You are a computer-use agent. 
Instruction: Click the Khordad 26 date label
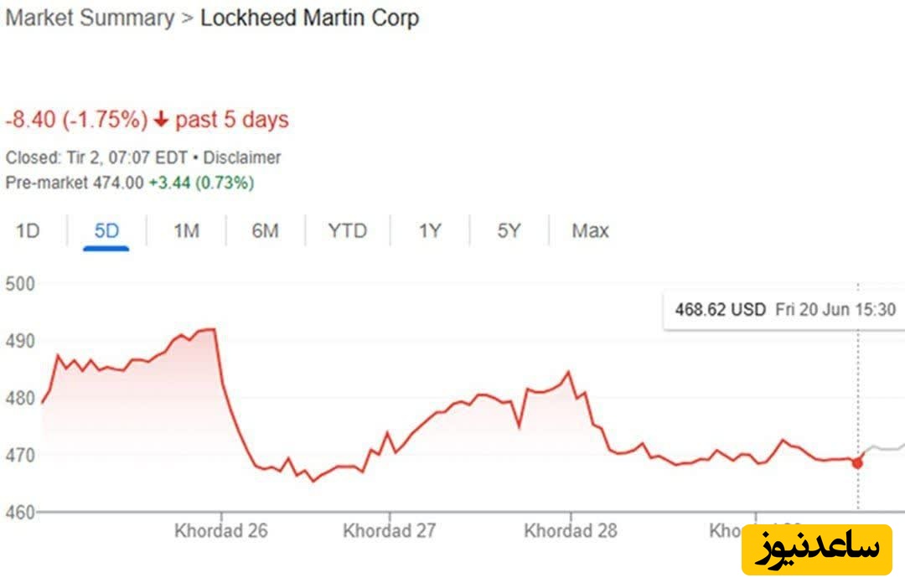(x=220, y=531)
